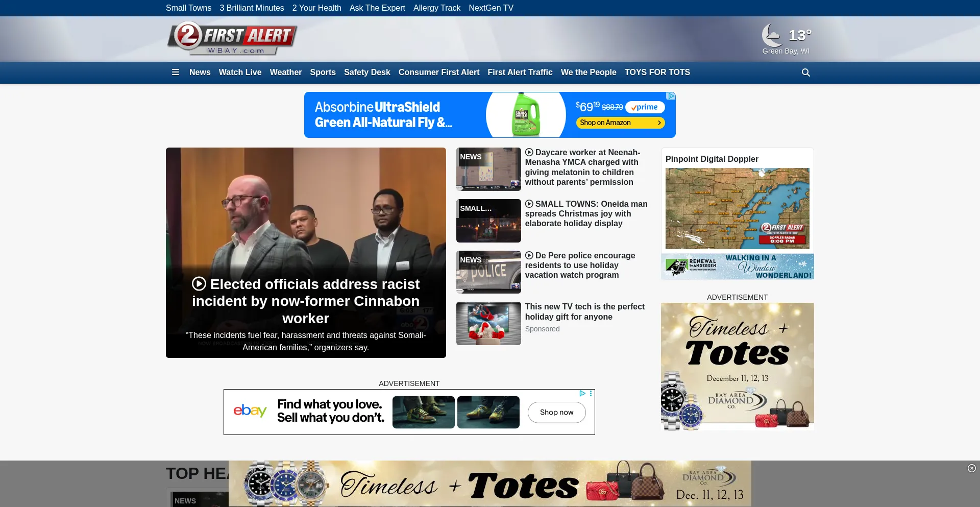Click the AdChoices icon on eBay ad
980x507 pixels.
582,394
